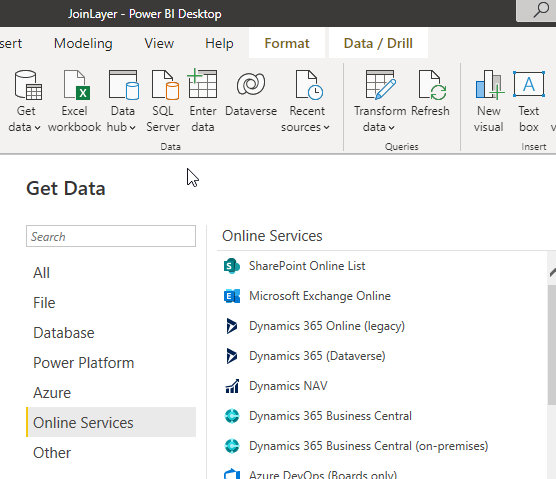Image resolution: width=556 pixels, height=479 pixels.
Task: Switch to the Modeling ribbon tab
Action: (83, 43)
